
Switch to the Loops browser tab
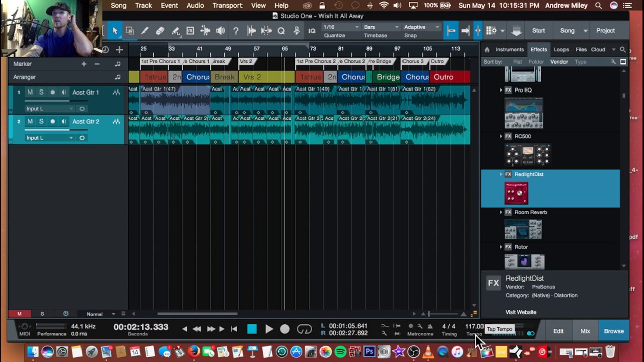tap(561, 49)
